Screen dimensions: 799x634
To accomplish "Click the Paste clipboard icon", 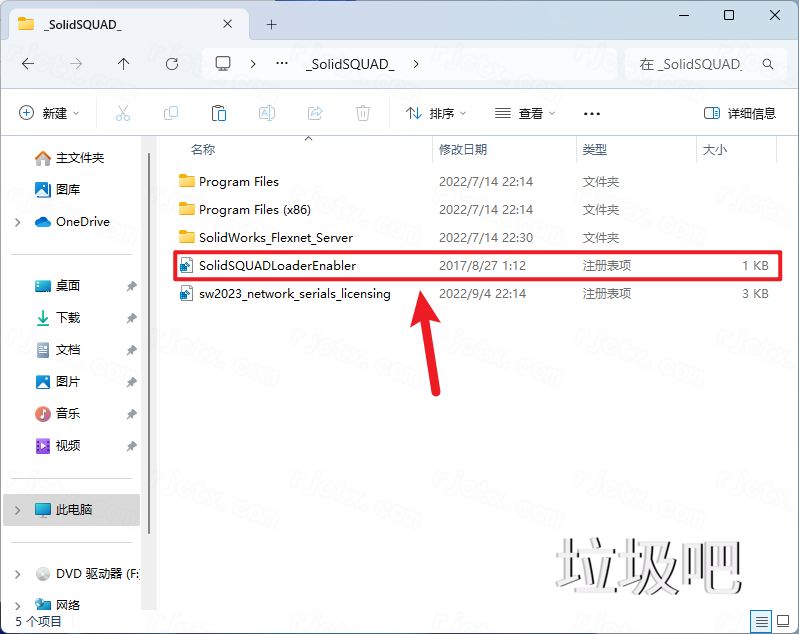I will coord(219,113).
